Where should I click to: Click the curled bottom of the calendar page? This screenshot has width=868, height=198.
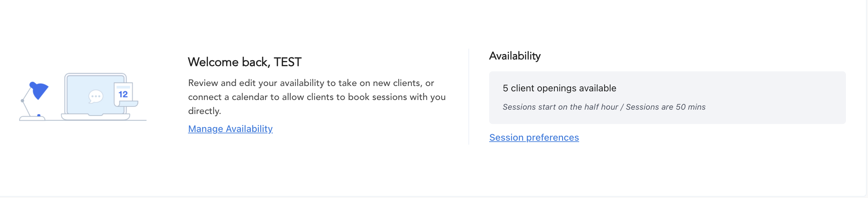pyautogui.click(x=128, y=104)
